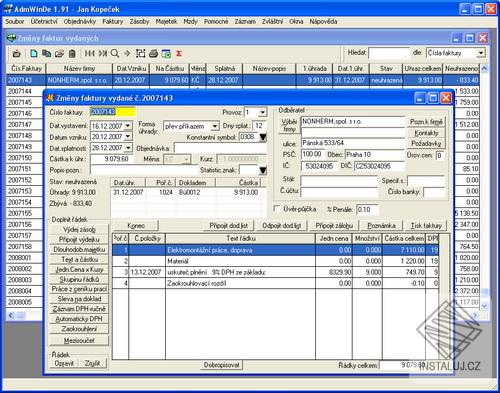Open Datum vzniku date dropdown
Image resolution: width=500 pixels, height=393 pixels.
click(128, 137)
